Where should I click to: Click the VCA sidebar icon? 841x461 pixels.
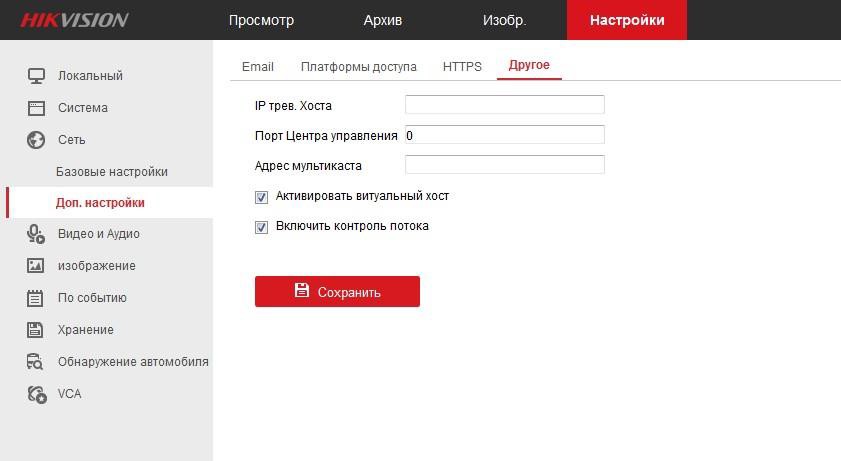[x=36, y=394]
